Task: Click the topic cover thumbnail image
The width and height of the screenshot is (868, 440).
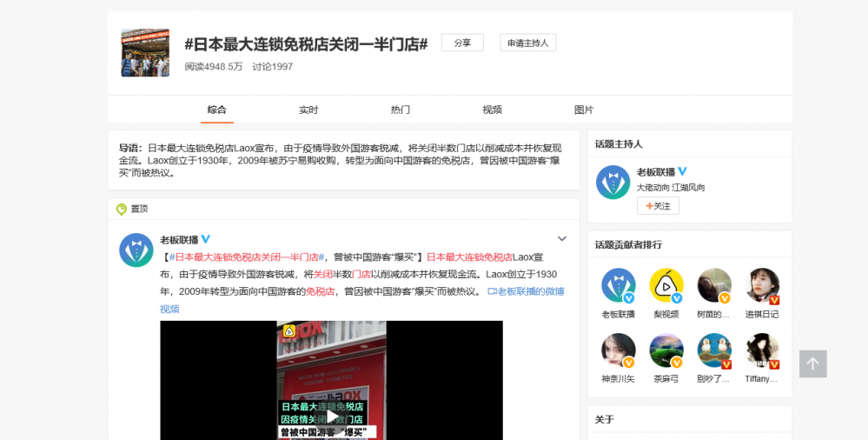Action: pyautogui.click(x=145, y=53)
